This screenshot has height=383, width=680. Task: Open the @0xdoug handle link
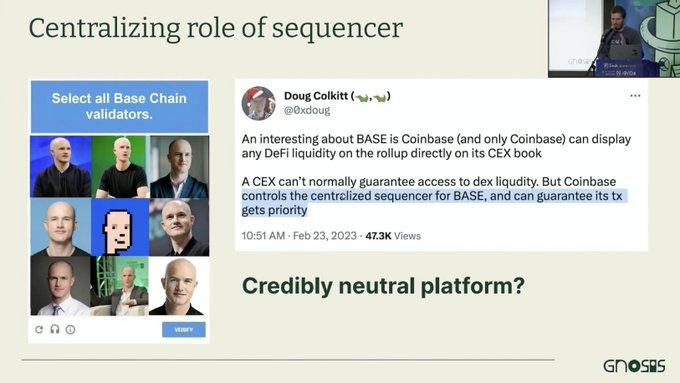point(307,111)
